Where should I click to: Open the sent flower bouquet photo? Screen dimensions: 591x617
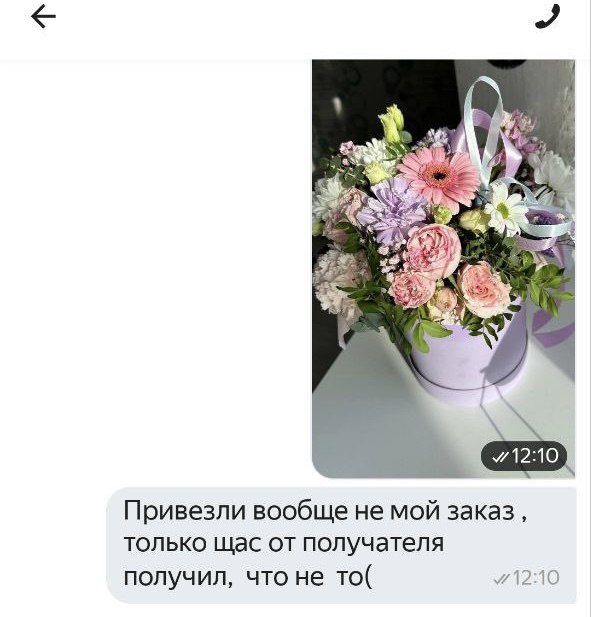click(443, 269)
